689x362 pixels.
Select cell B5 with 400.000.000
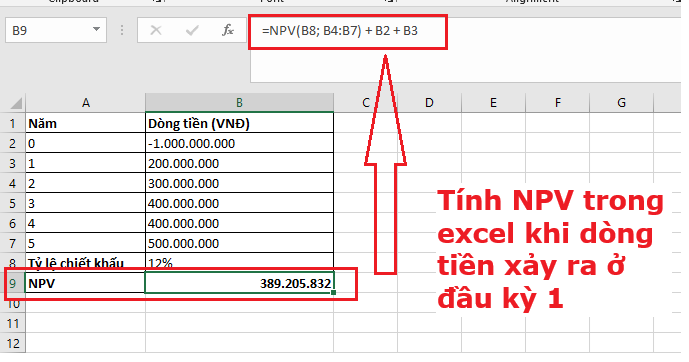point(239,203)
